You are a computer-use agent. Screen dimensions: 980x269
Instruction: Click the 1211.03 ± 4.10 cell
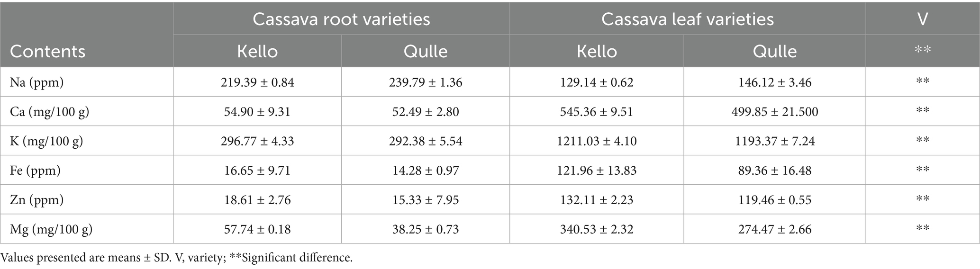click(x=597, y=141)
